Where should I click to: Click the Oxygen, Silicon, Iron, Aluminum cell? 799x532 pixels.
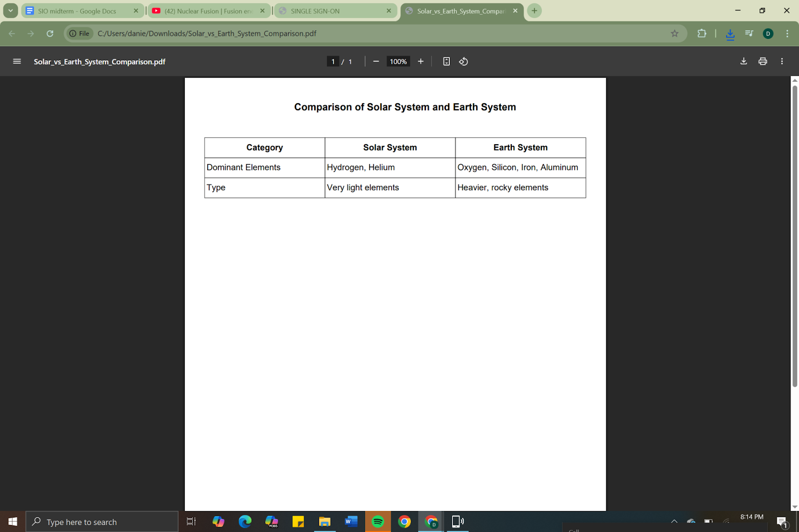pyautogui.click(x=520, y=168)
